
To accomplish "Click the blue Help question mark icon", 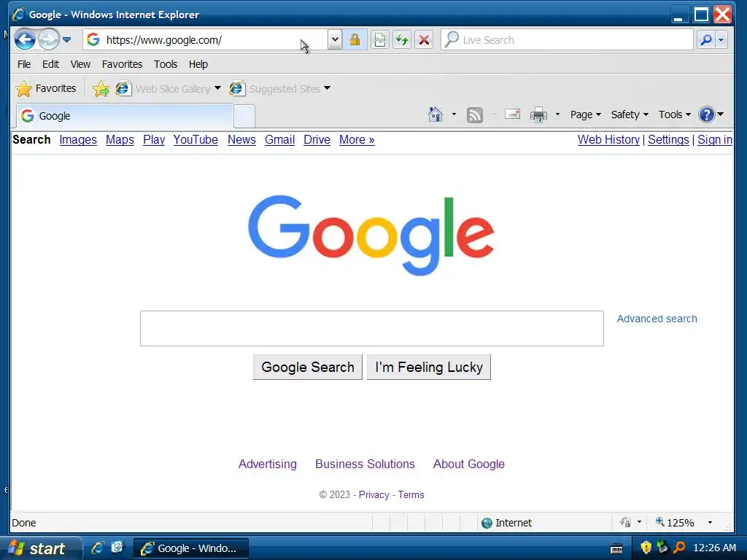I will 706,114.
